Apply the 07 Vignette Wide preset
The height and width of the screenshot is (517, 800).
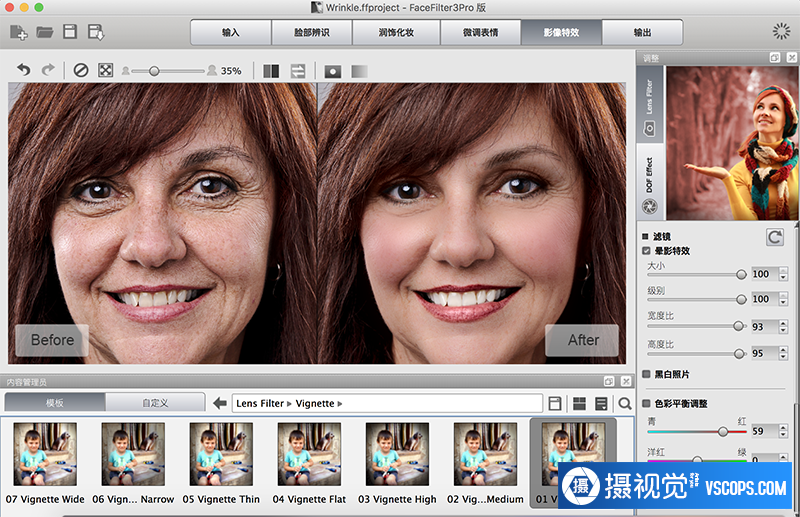[45, 461]
